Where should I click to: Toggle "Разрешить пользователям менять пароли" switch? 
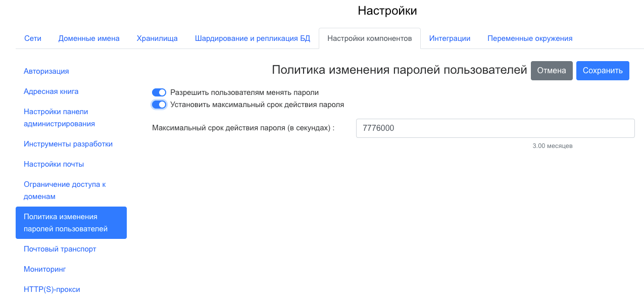159,93
